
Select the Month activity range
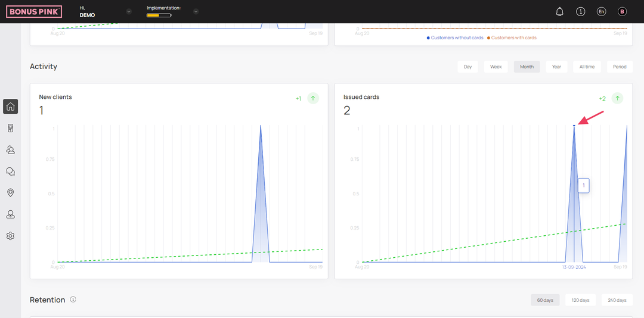(x=527, y=67)
